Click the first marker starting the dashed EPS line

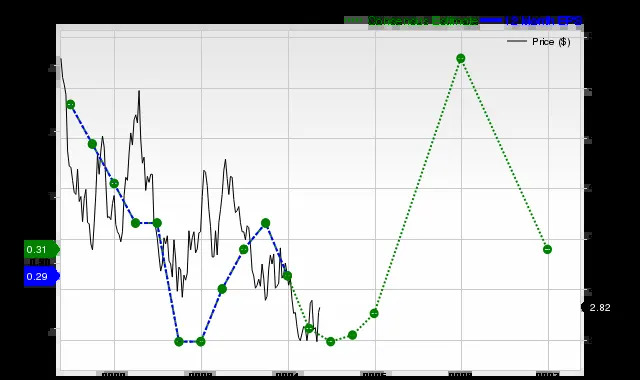click(70, 104)
